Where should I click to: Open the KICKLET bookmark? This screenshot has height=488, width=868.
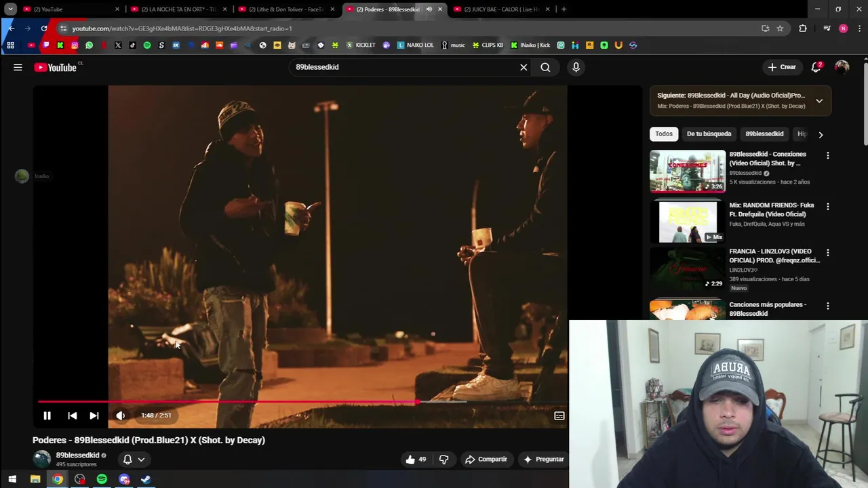click(x=360, y=45)
